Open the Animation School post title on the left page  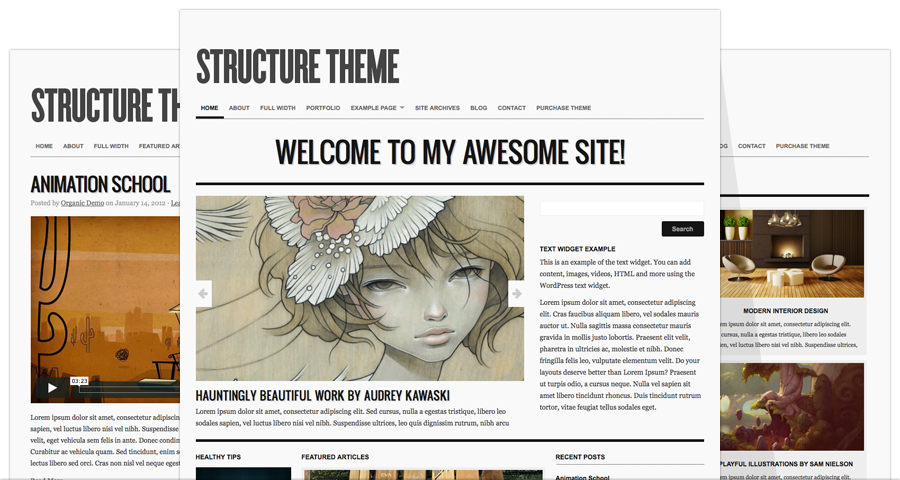(100, 184)
